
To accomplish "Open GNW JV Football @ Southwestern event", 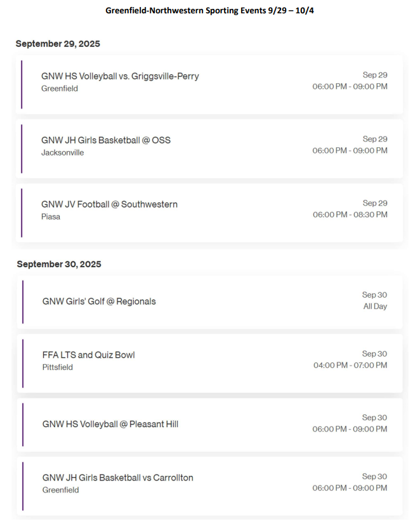I will [109, 204].
